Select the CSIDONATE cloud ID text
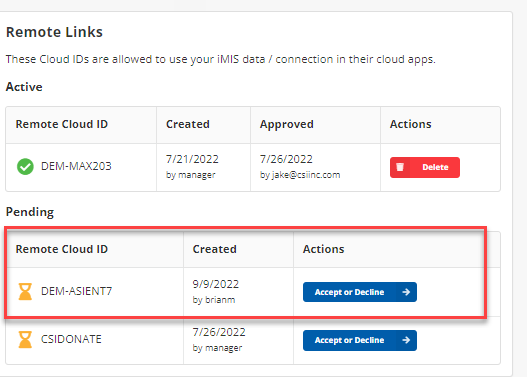Image resolution: width=527 pixels, height=377 pixels. 71,339
